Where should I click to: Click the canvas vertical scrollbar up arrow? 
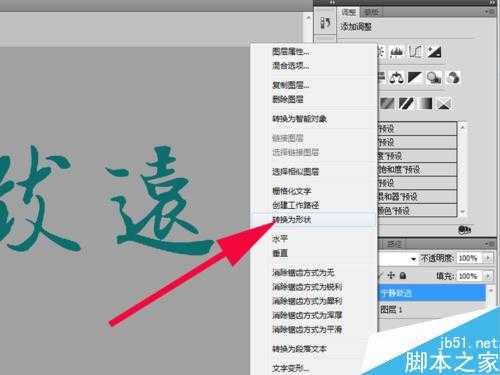[x=308, y=19]
